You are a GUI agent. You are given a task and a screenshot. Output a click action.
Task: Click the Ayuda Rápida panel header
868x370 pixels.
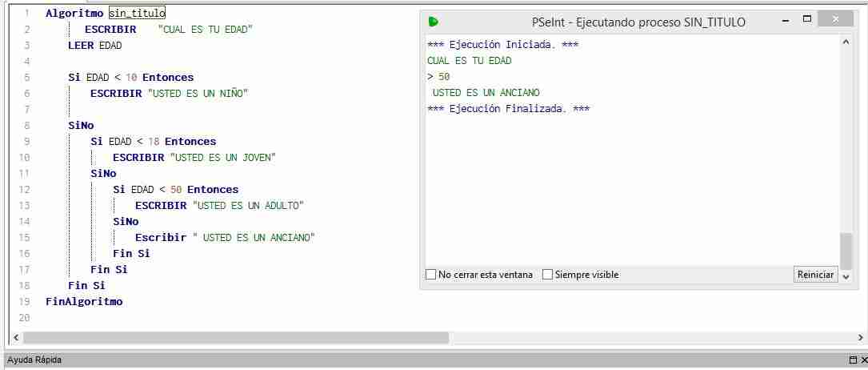(x=423, y=360)
